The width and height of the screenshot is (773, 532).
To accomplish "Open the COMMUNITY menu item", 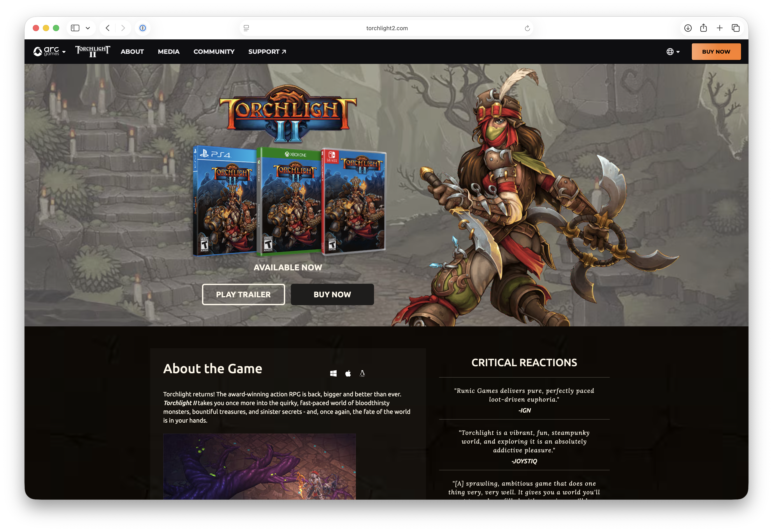I will coord(214,52).
